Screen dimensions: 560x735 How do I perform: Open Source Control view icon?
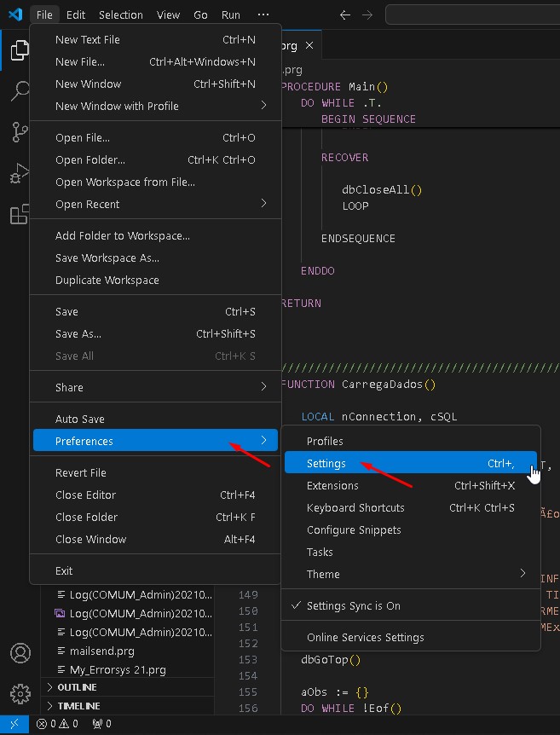tap(19, 132)
